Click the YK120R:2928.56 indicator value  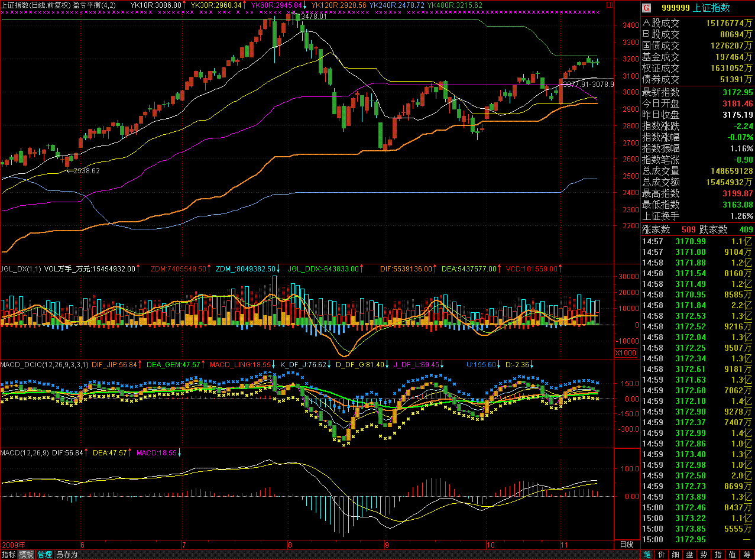[339, 5]
